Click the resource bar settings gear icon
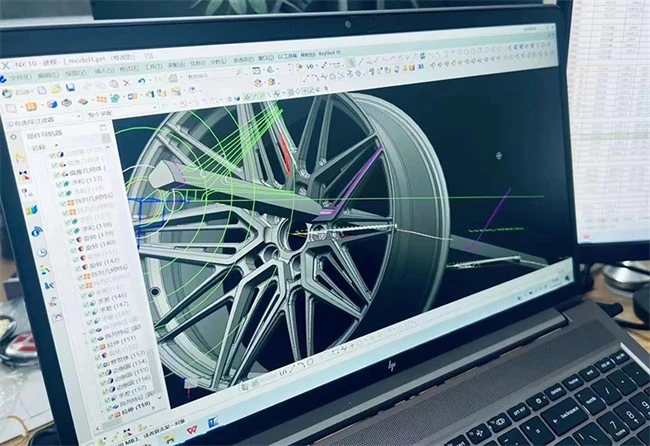This screenshot has height=446, width=650. tap(13, 136)
